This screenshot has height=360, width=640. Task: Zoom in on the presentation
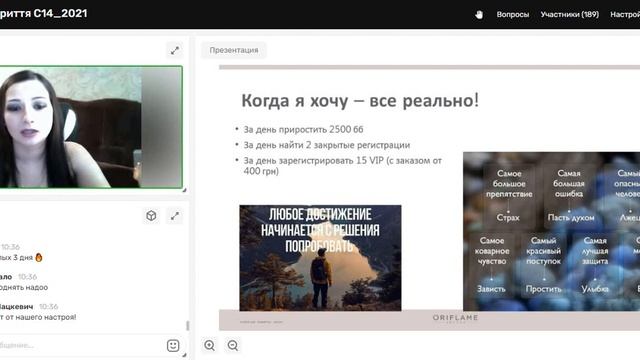(x=209, y=345)
